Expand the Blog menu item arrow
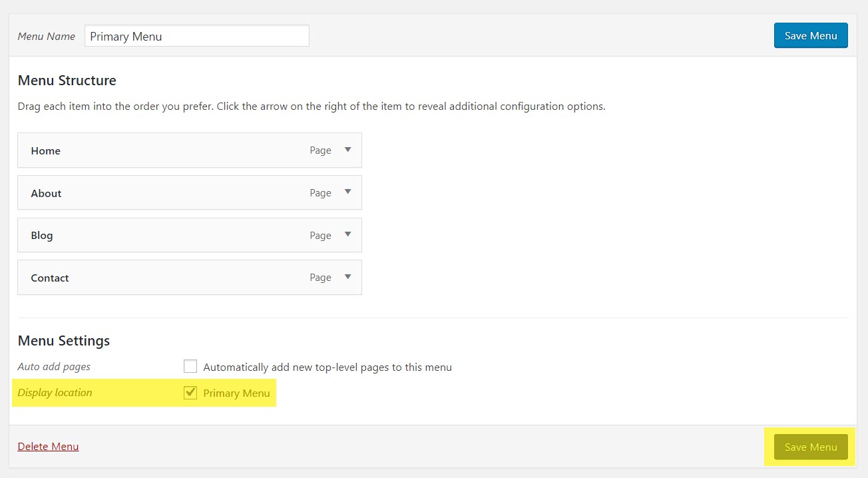This screenshot has width=868, height=478. [x=347, y=235]
